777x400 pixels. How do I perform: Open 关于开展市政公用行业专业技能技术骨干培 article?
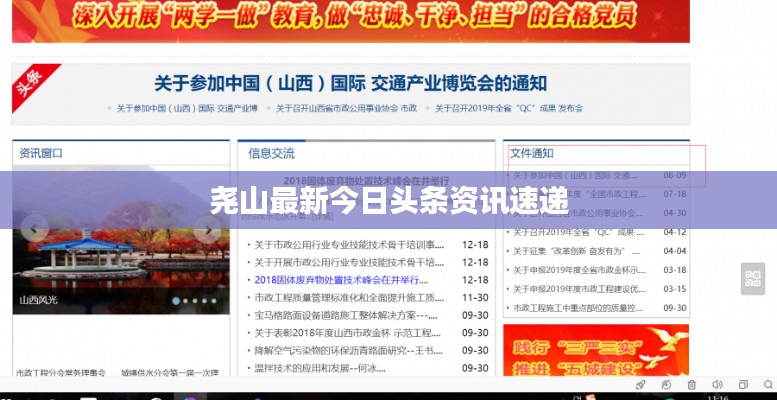(x=349, y=262)
